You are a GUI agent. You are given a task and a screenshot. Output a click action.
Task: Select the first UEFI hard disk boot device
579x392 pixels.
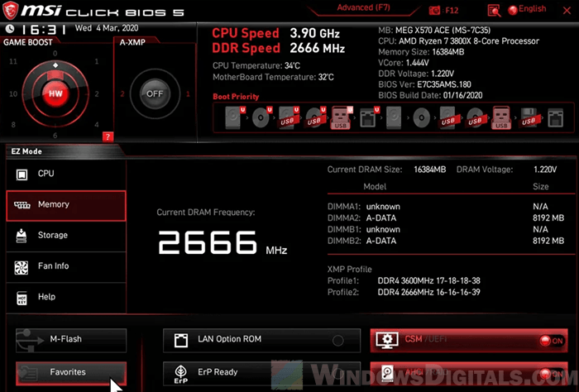pyautogui.click(x=234, y=117)
